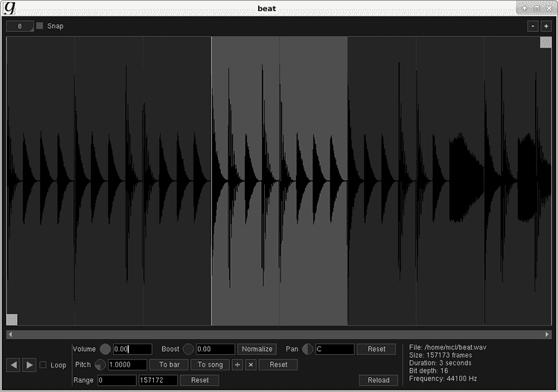Open the grid value 8 dropdown
Viewport: 558px width, 392px height.
pos(20,26)
